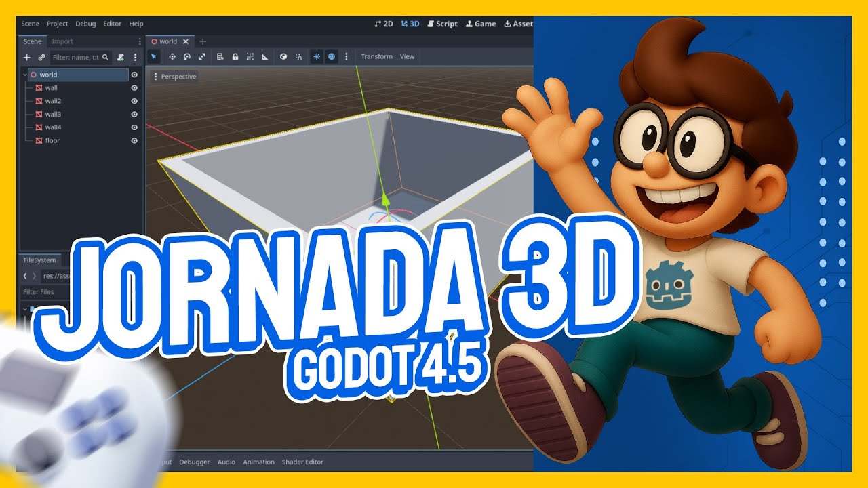Hide the floor node
The height and width of the screenshot is (488, 868).
point(134,140)
